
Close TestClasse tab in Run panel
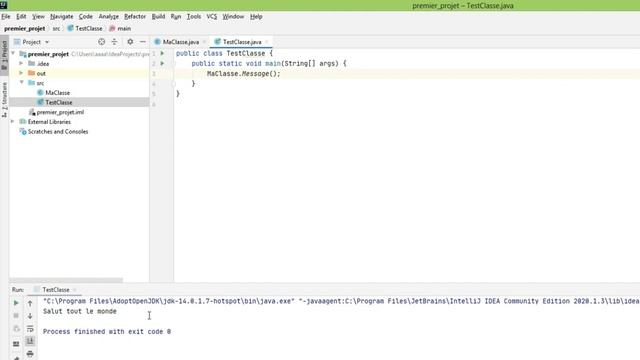[75, 290]
